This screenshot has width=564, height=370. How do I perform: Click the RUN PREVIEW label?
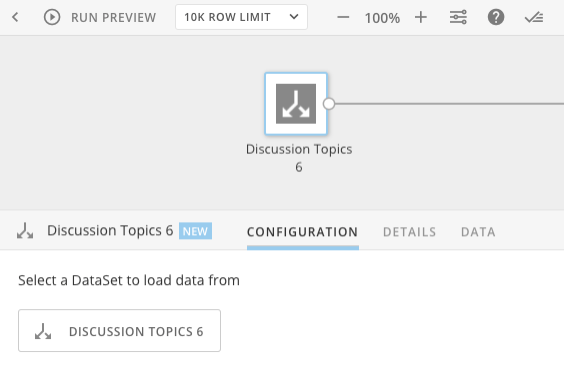[x=113, y=17]
